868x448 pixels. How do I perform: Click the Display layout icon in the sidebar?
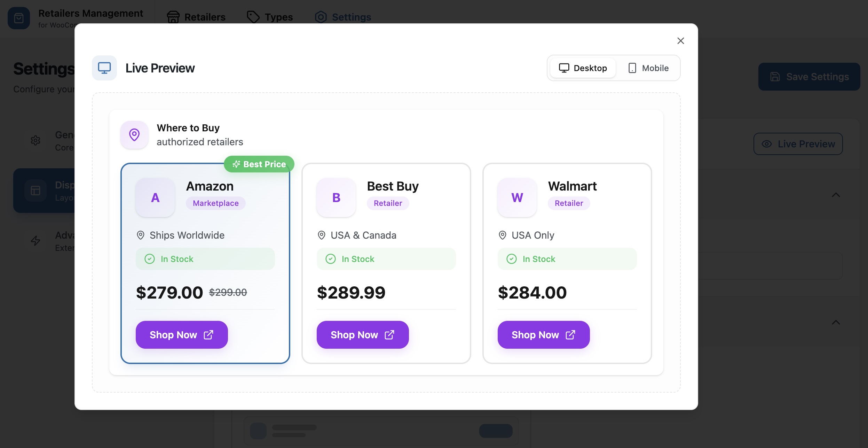pyautogui.click(x=35, y=190)
